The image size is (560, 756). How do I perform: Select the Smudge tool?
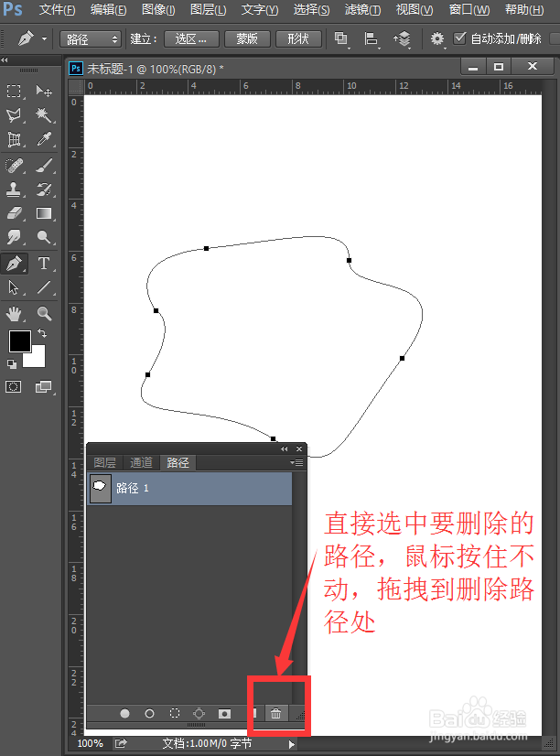click(14, 237)
